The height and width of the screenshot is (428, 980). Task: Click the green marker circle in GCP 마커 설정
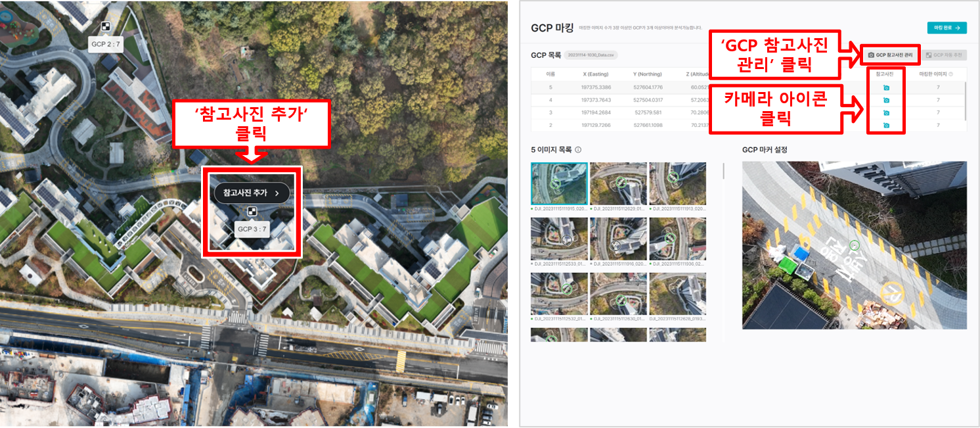coord(855,245)
